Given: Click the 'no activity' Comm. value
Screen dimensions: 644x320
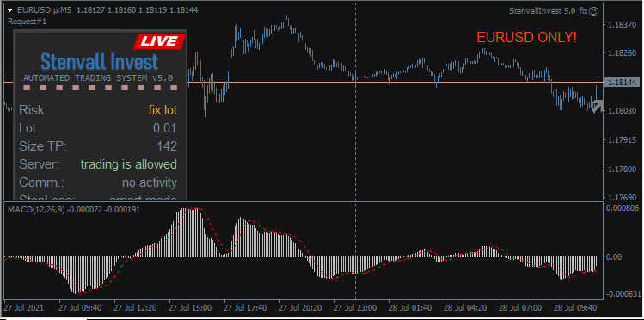Looking at the screenshot, I should [150, 182].
